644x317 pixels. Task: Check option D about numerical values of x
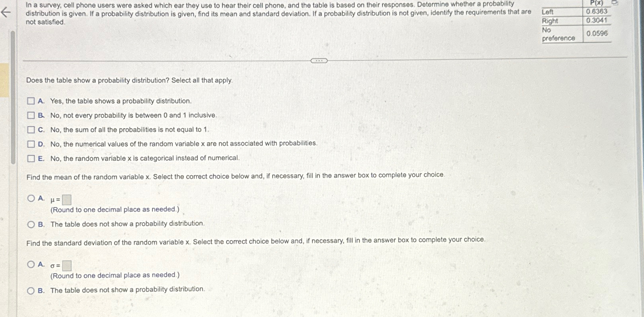pyautogui.click(x=31, y=143)
